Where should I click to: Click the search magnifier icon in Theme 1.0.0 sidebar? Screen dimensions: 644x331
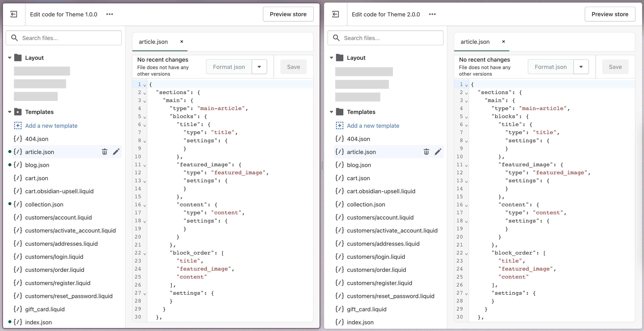click(15, 38)
